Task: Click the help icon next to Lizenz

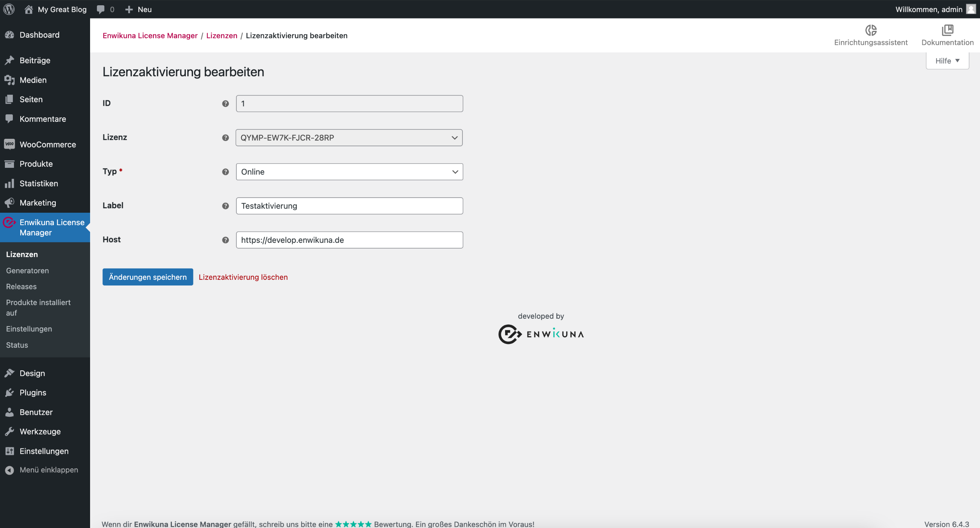Action: click(x=226, y=138)
